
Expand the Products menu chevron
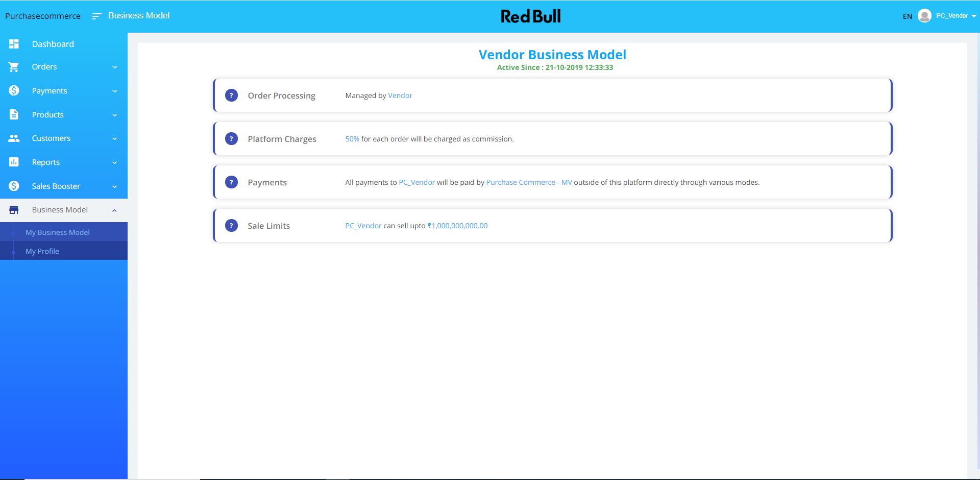(x=115, y=115)
